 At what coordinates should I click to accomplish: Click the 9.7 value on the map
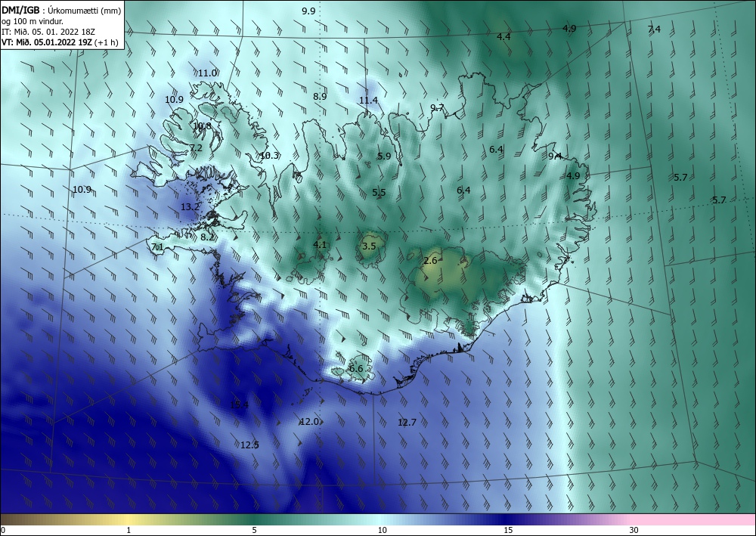pos(437,107)
